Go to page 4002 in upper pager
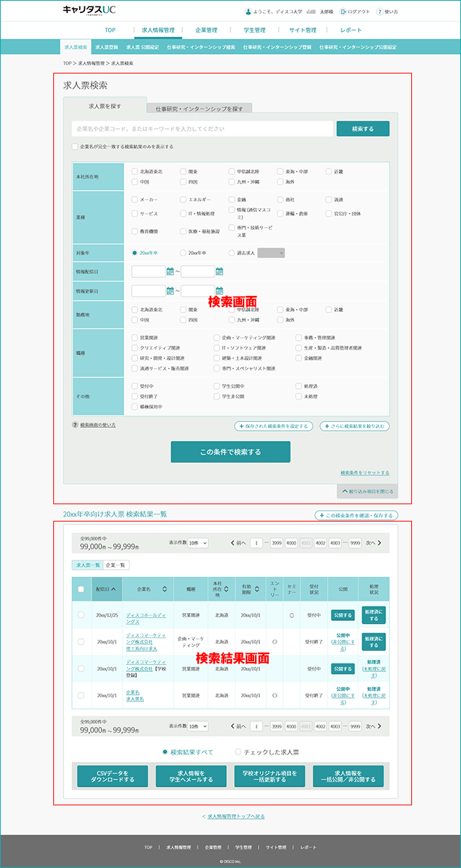This screenshot has height=868, width=461. (321, 542)
